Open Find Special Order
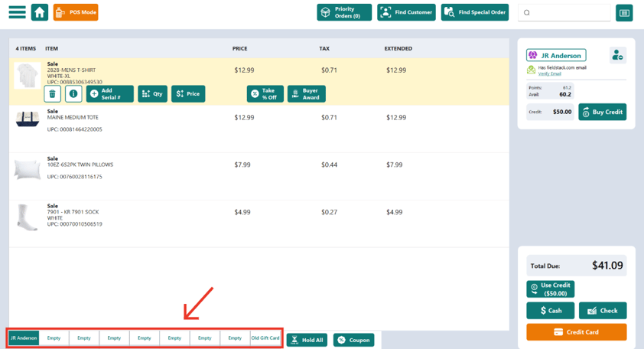This screenshot has height=349, width=644. (x=475, y=12)
